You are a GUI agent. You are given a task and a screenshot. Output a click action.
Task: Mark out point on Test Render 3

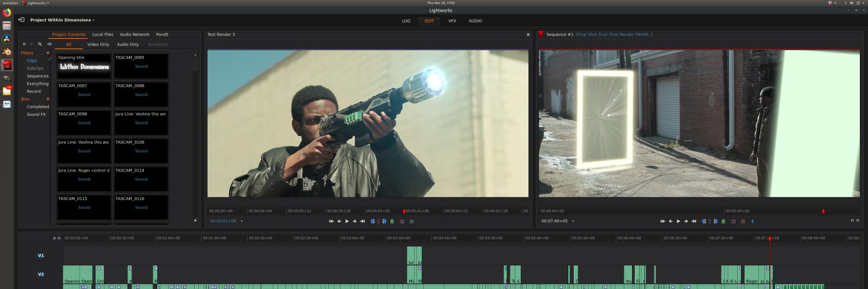point(384,221)
